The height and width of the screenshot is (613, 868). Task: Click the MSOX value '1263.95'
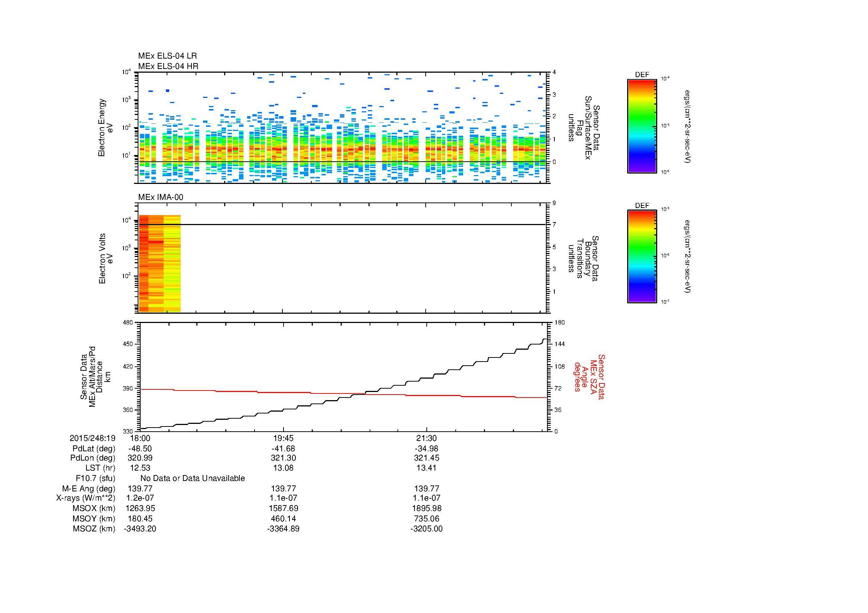[140, 508]
